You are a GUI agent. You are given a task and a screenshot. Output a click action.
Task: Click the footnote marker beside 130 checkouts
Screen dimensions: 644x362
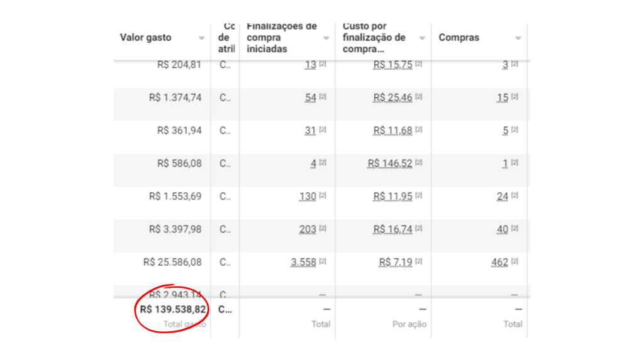point(323,195)
